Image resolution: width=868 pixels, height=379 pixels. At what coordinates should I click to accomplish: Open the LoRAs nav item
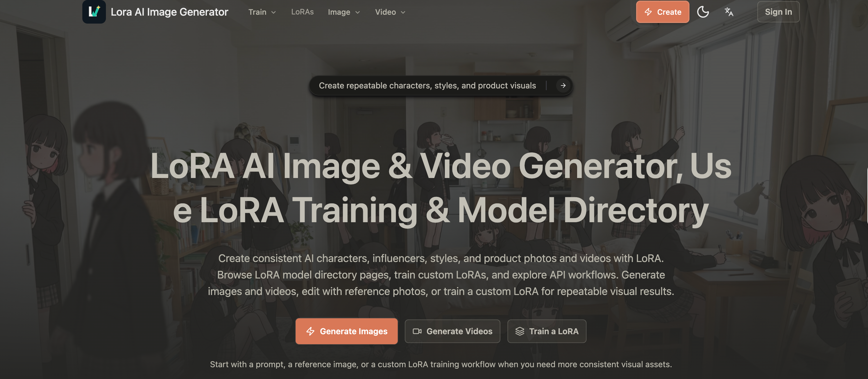pyautogui.click(x=302, y=12)
